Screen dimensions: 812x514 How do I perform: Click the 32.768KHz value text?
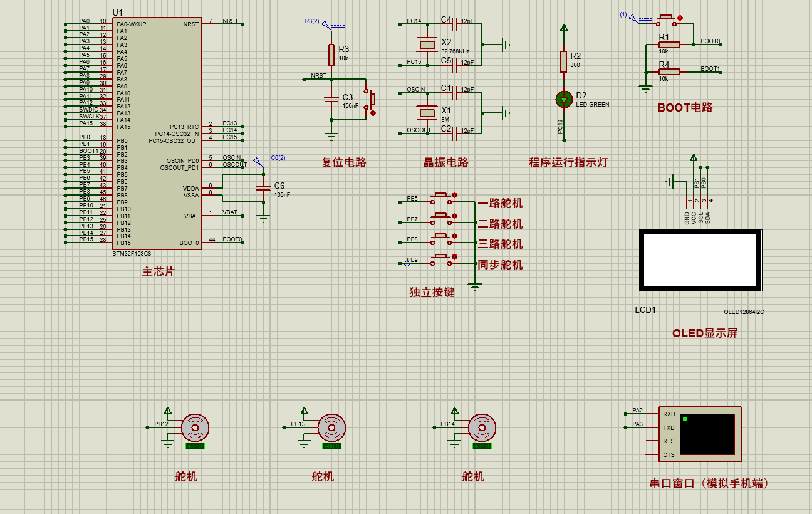455,51
